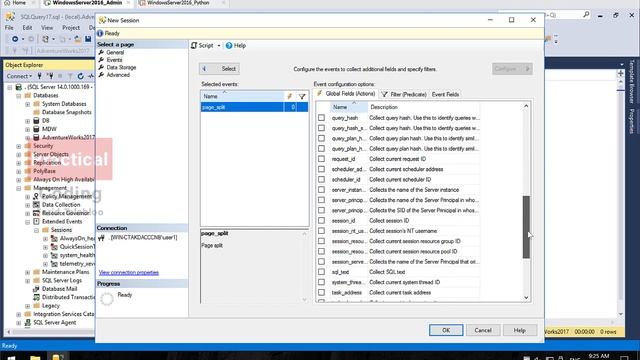Click the clock in system tray
Image resolution: width=640 pixels, height=360 pixels.
[599, 356]
